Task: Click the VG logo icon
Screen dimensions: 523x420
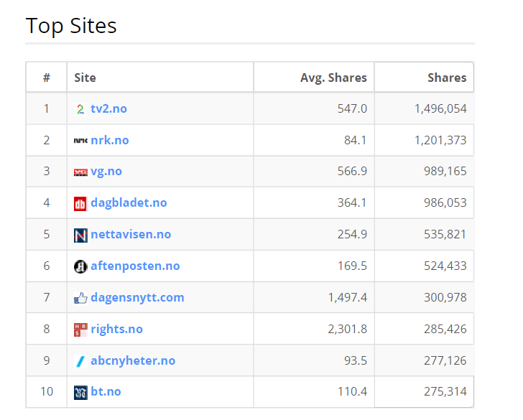Action: tap(80, 172)
